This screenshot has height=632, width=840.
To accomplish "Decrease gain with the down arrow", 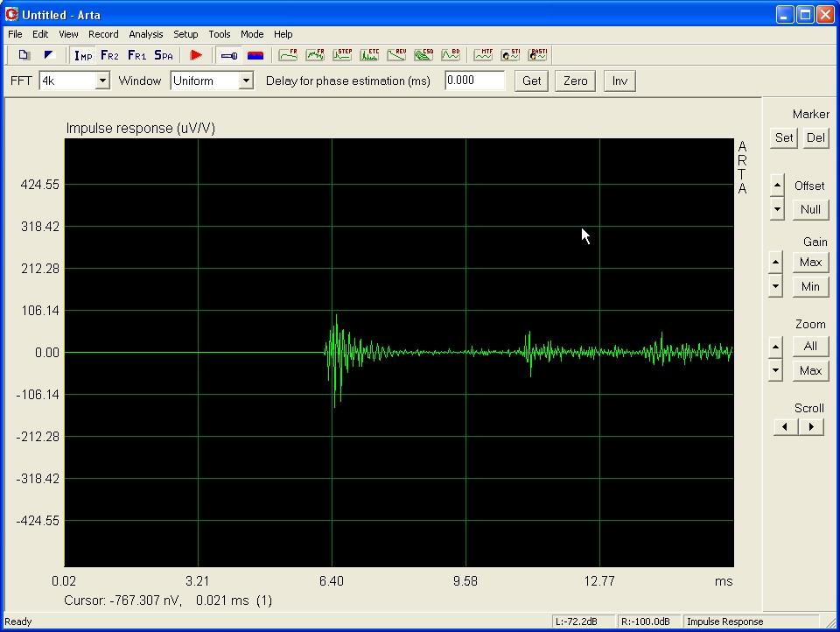I will (775, 286).
